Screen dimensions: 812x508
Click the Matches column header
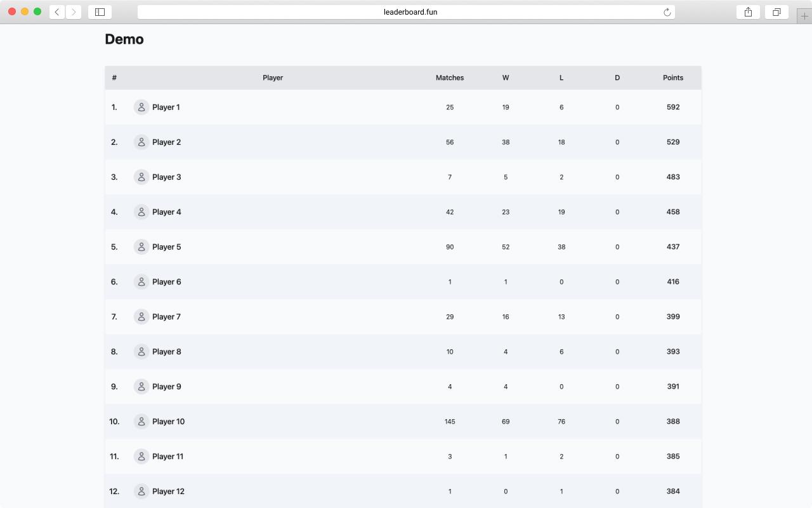click(450, 77)
